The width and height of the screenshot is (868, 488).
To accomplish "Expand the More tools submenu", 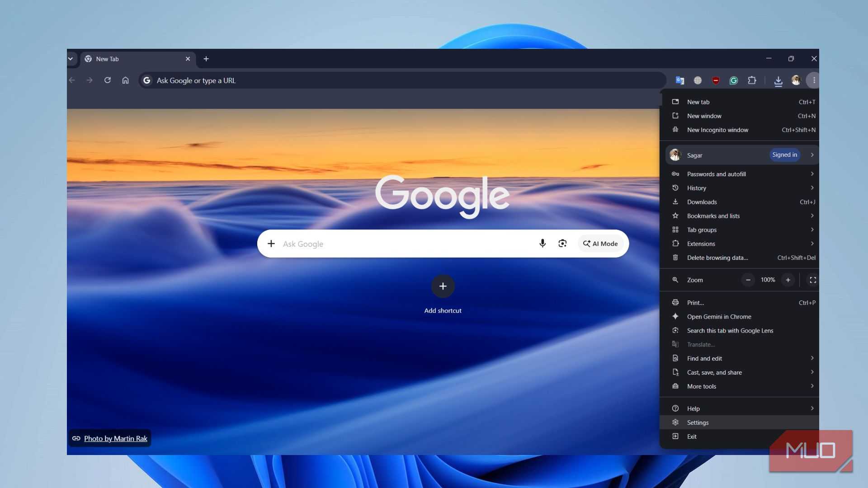I will (x=739, y=386).
